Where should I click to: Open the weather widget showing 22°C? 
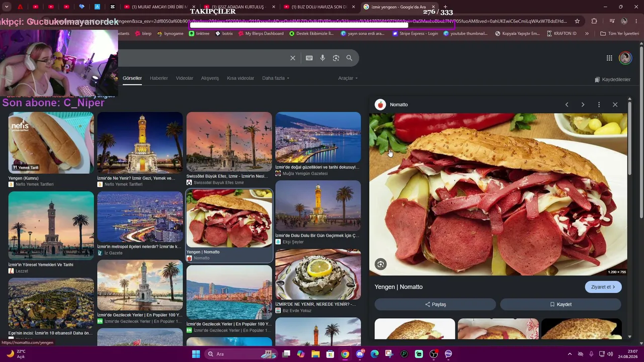coord(16,354)
